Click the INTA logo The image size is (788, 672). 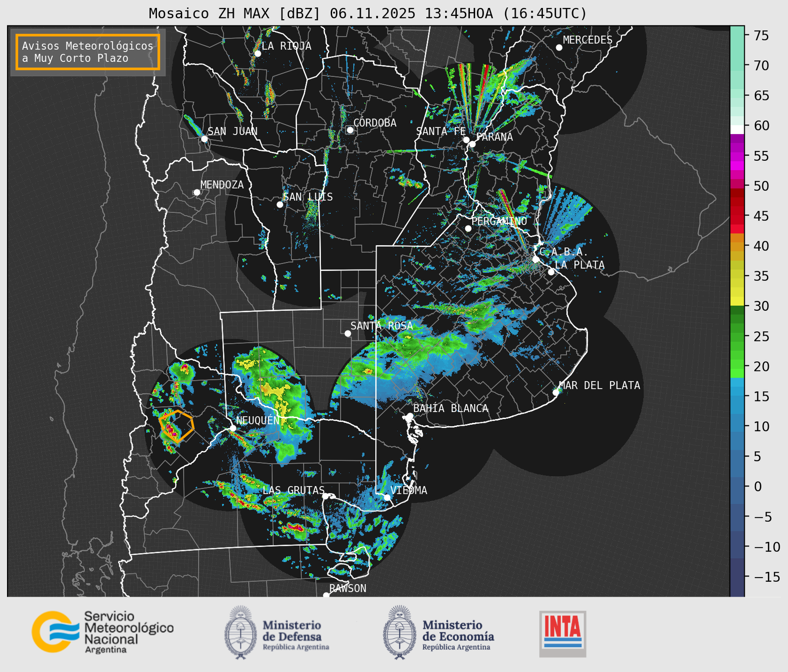coord(562,634)
